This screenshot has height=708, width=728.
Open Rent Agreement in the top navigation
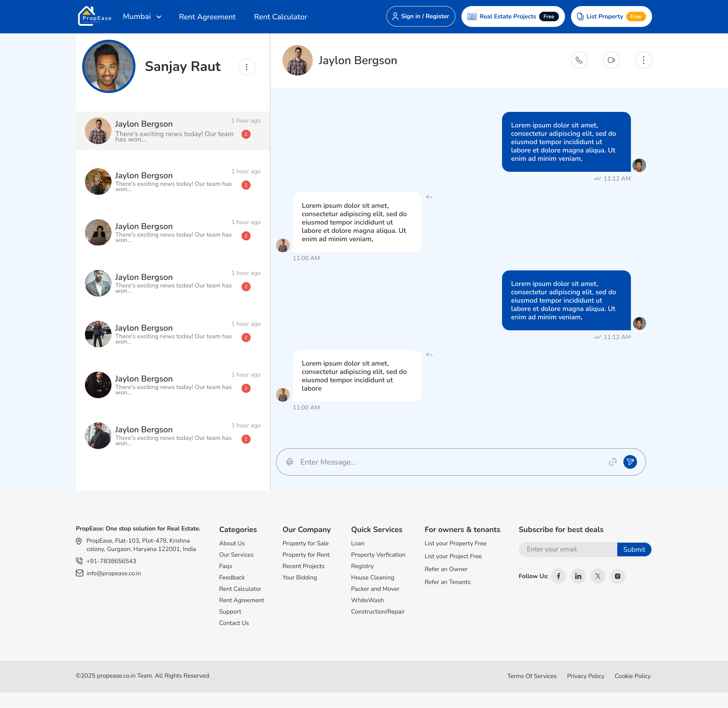(x=207, y=17)
